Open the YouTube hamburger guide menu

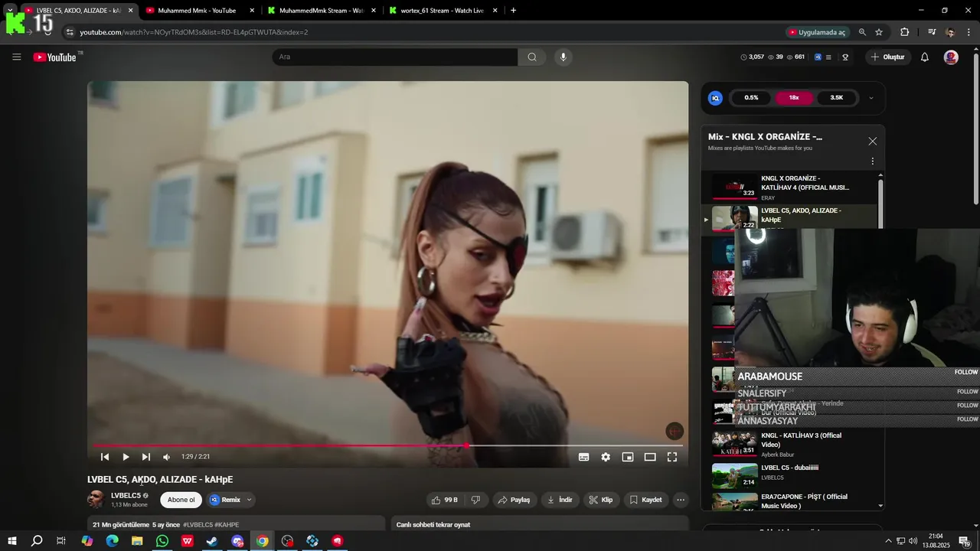point(17,57)
